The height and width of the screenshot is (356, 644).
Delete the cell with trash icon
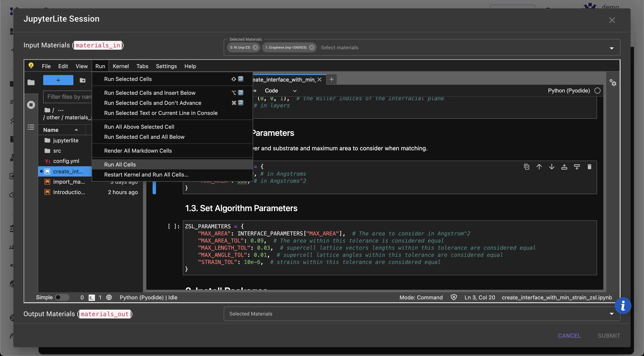pyautogui.click(x=589, y=167)
